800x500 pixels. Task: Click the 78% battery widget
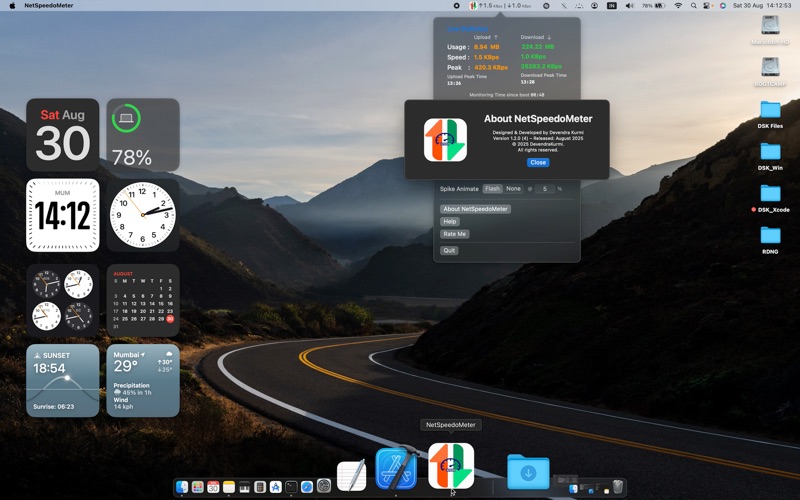tap(143, 135)
